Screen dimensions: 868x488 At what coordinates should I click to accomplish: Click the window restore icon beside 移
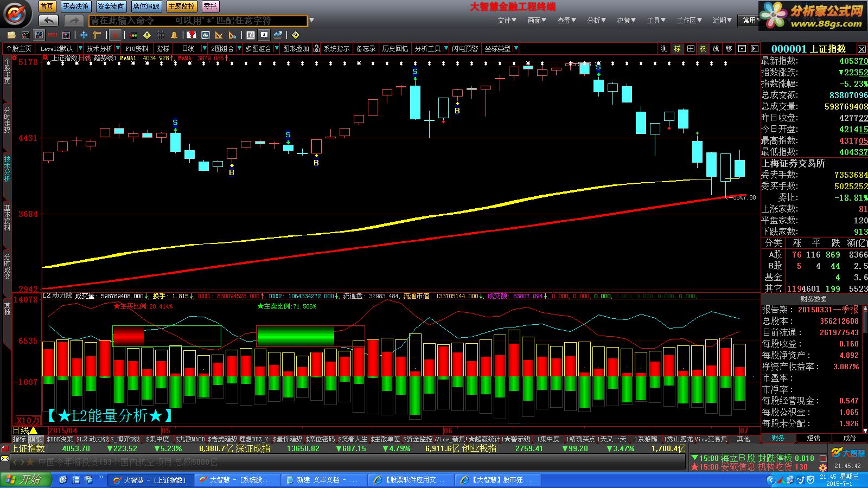pos(742,49)
